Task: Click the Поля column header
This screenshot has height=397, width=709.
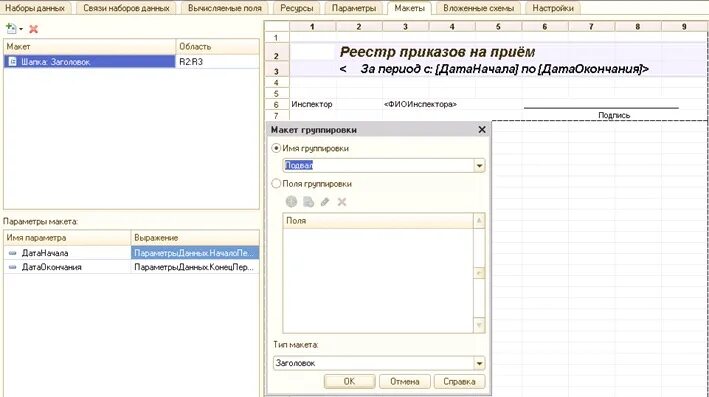Action: (x=378, y=221)
